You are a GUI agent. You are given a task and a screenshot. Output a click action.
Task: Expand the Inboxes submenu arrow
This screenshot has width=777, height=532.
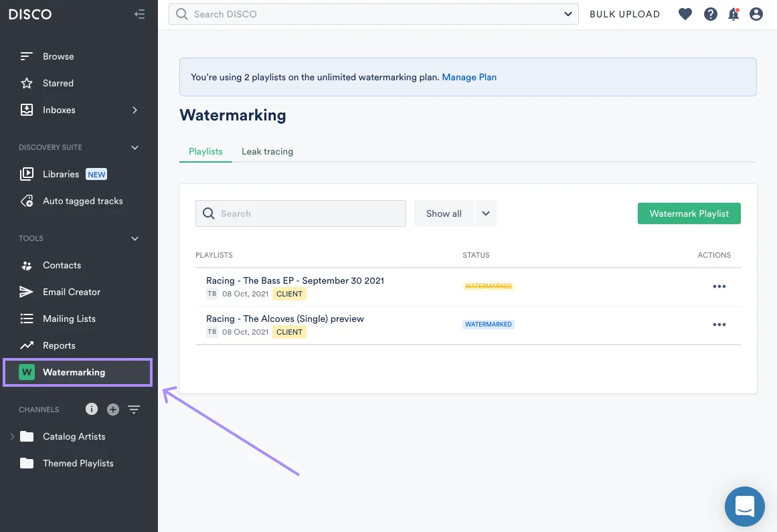tap(135, 110)
